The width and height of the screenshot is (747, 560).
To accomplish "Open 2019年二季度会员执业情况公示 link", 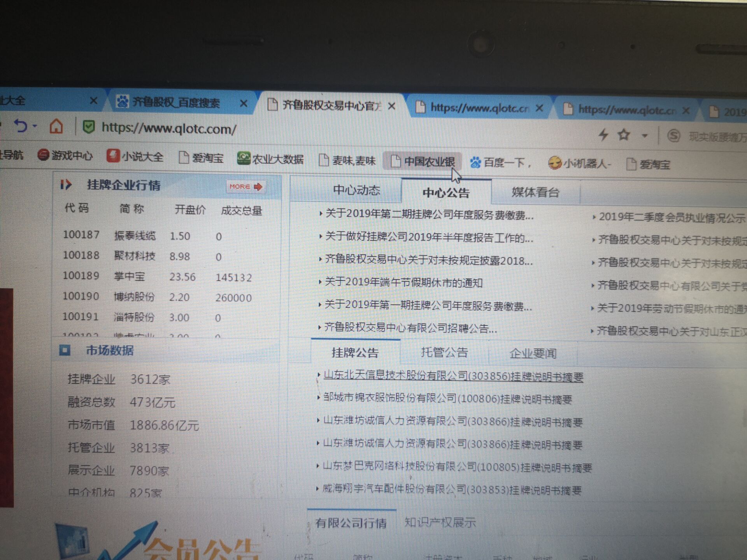I will [x=672, y=217].
